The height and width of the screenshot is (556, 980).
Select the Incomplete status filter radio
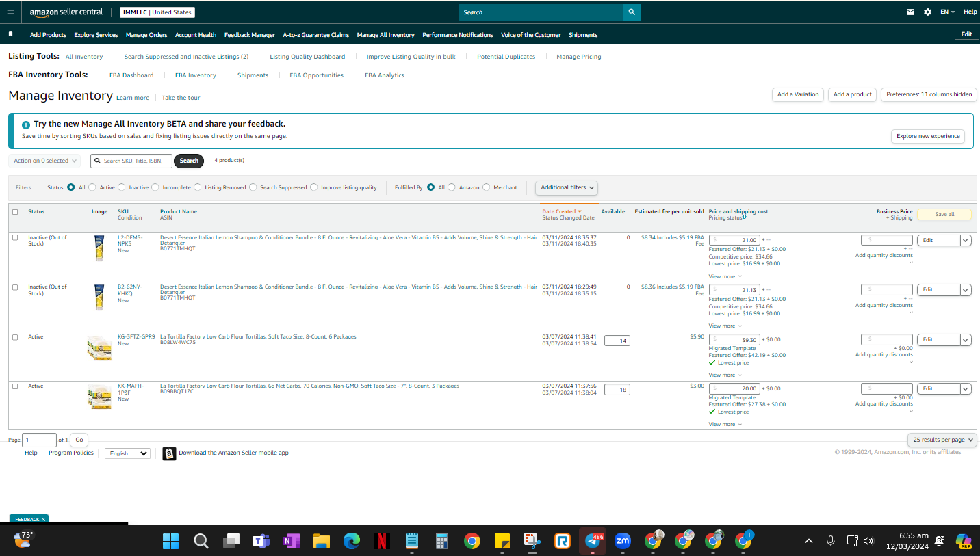click(155, 187)
